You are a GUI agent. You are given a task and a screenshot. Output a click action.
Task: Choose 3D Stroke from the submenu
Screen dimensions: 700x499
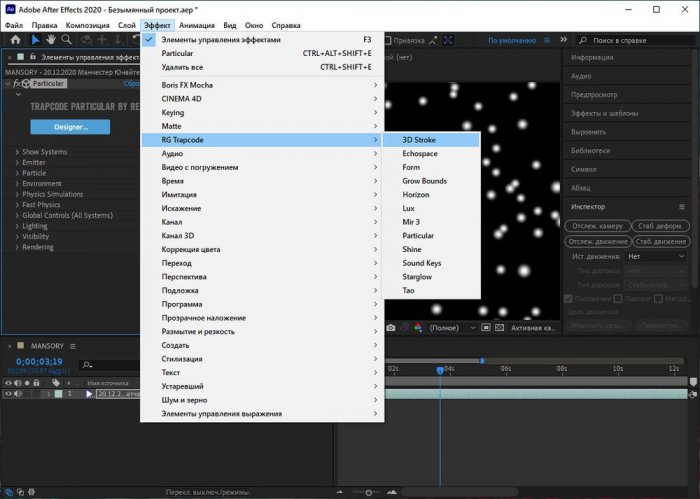(x=431, y=140)
